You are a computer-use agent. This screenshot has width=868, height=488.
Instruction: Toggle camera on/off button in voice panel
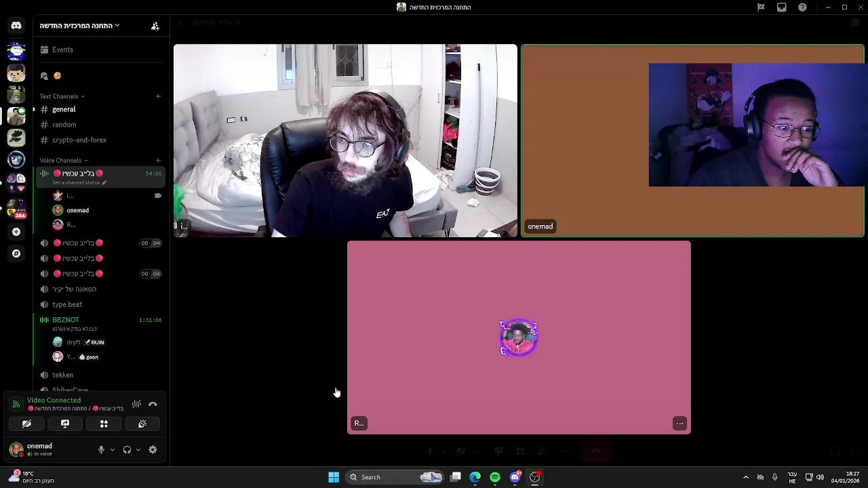pyautogui.click(x=26, y=424)
